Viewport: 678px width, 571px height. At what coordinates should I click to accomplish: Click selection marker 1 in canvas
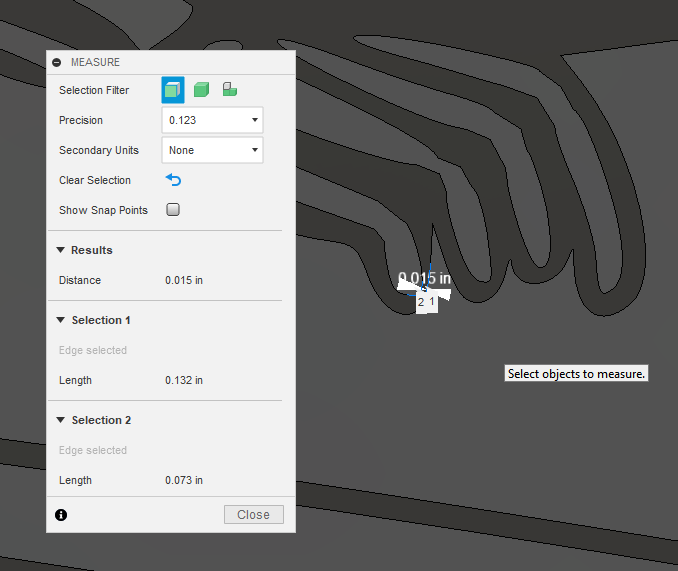tap(432, 301)
